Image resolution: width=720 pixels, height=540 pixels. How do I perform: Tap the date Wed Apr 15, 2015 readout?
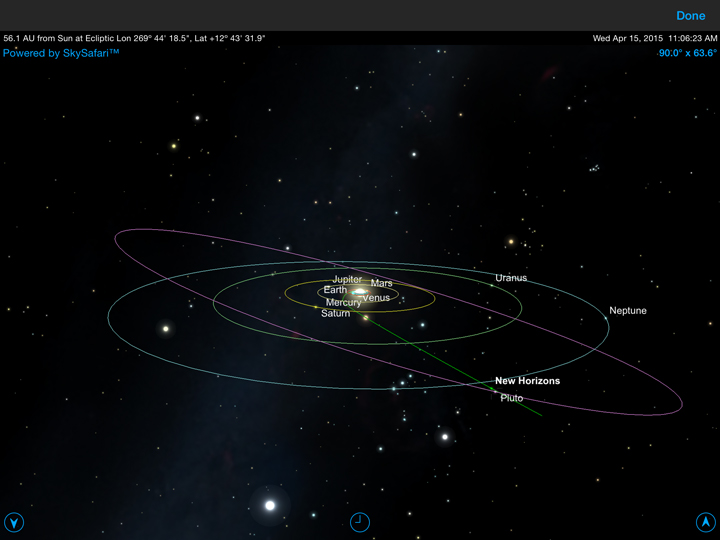[628, 38]
